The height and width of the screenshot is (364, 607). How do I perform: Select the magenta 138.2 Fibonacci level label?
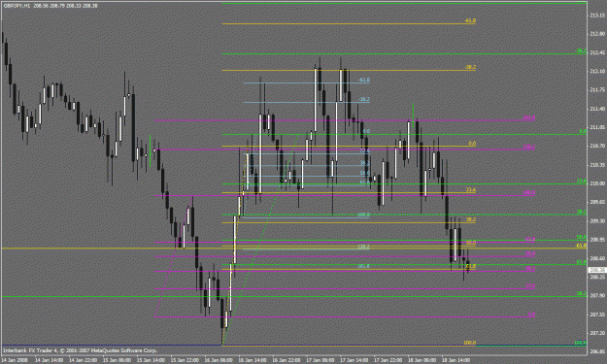point(529,147)
